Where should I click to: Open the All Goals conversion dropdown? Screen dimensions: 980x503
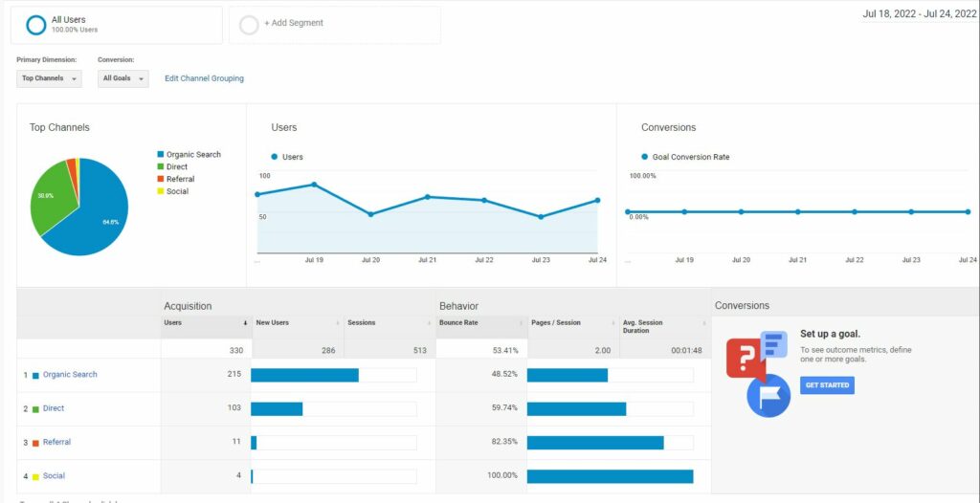[x=123, y=78]
